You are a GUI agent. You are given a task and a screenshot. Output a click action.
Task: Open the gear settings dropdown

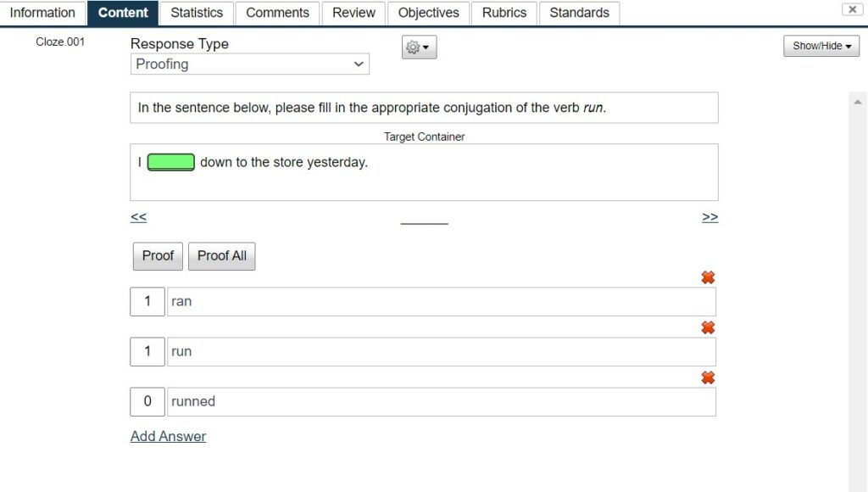point(419,48)
